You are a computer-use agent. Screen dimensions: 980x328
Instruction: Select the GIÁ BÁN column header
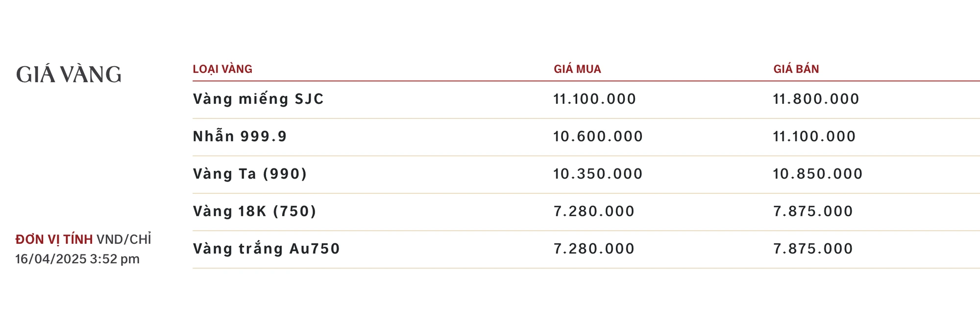pos(796,69)
